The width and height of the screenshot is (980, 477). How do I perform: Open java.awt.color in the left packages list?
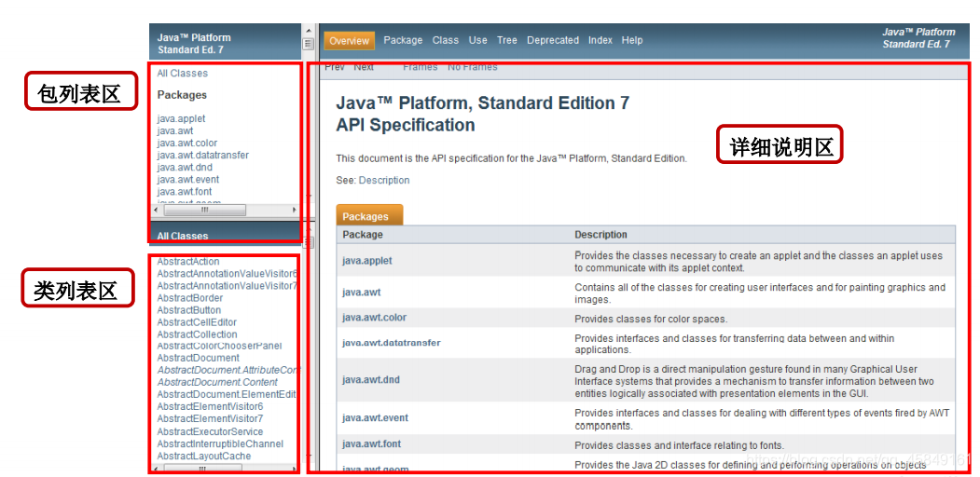(x=187, y=143)
